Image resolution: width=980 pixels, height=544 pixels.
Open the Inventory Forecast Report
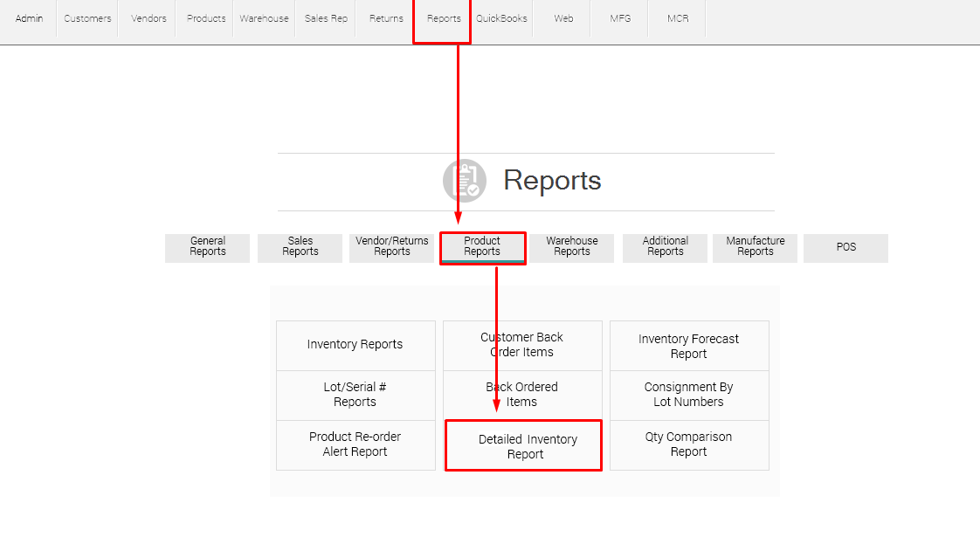click(x=689, y=346)
